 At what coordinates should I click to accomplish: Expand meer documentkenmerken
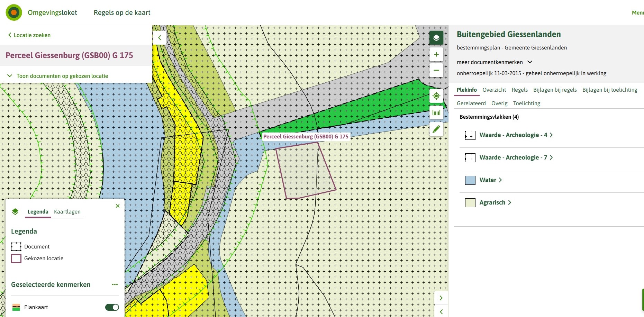pyautogui.click(x=494, y=62)
